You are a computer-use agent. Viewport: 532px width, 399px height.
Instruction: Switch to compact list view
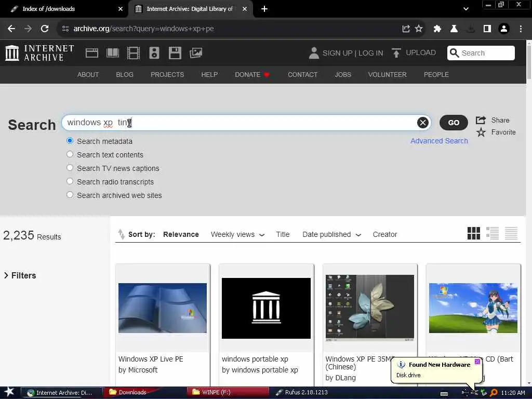(x=511, y=233)
